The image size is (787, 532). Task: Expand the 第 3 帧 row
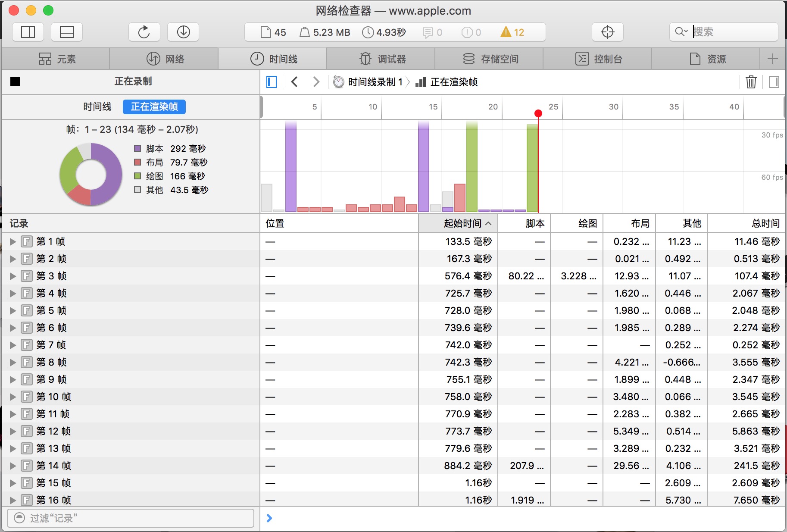click(x=13, y=276)
